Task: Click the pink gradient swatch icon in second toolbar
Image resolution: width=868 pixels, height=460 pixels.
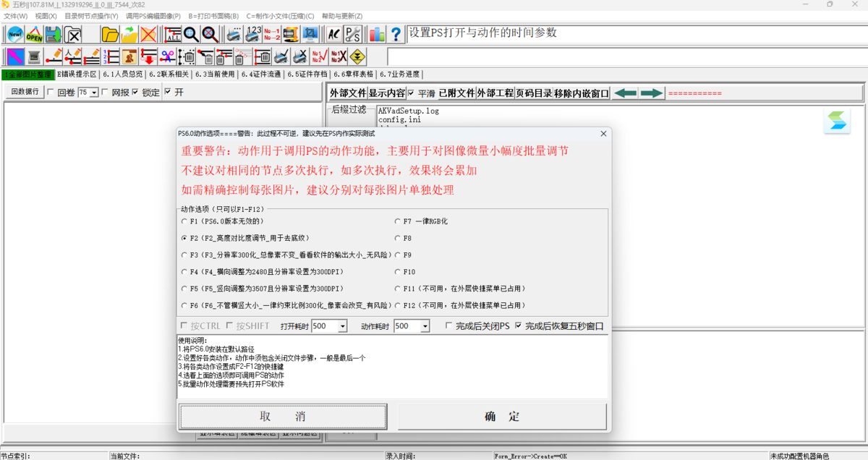Action: tap(14, 57)
